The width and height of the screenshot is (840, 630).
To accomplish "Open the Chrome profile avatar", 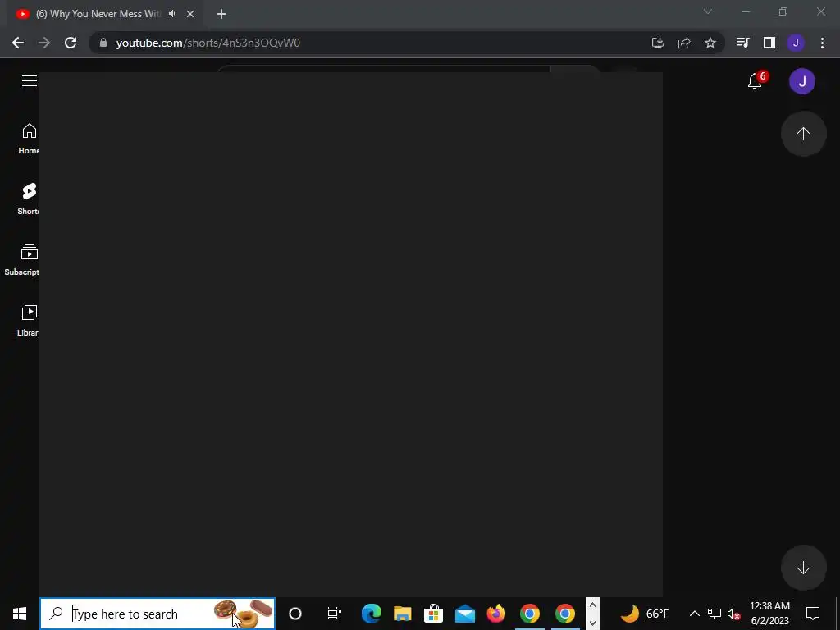I will [796, 43].
